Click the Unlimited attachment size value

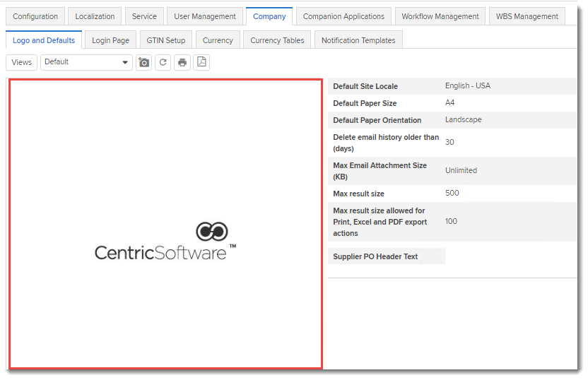461,170
